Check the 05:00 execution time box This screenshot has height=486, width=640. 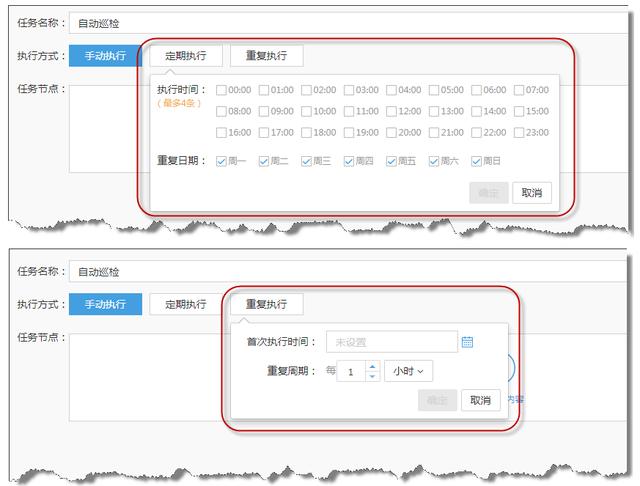(434, 90)
